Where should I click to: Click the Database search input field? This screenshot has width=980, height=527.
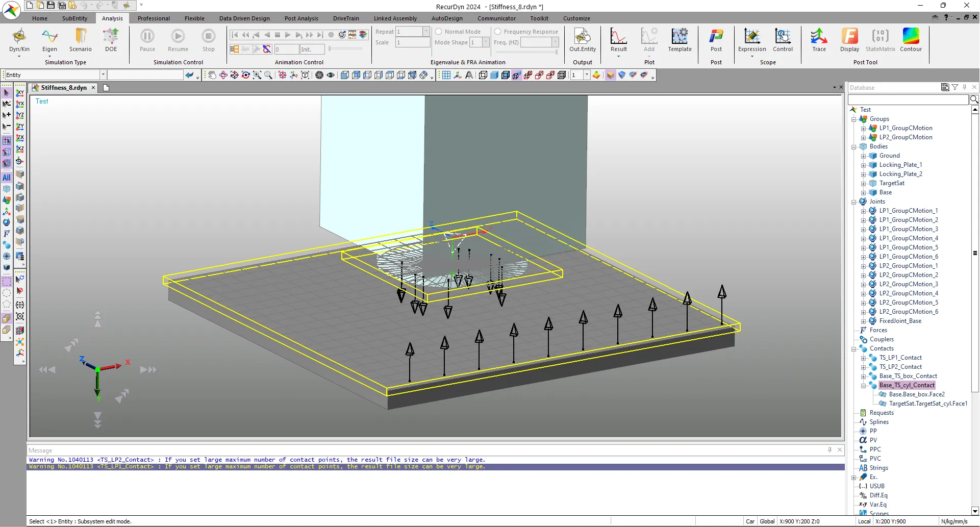click(908, 99)
